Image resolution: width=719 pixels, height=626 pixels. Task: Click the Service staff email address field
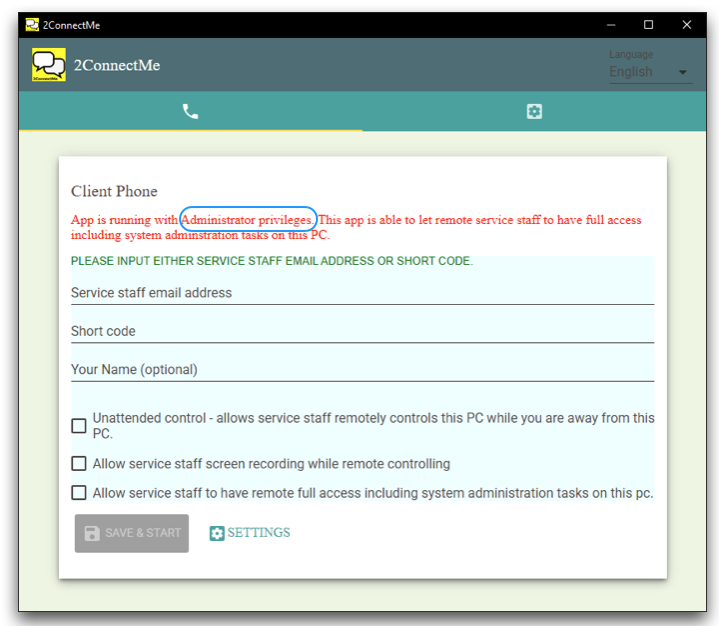tap(362, 293)
